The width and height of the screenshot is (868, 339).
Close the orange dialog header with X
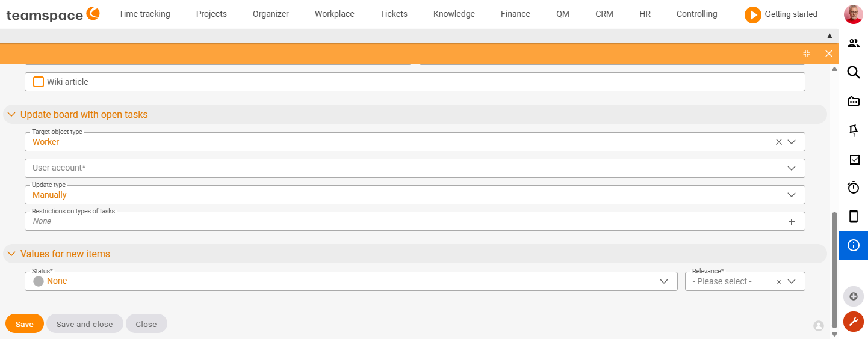click(x=829, y=53)
